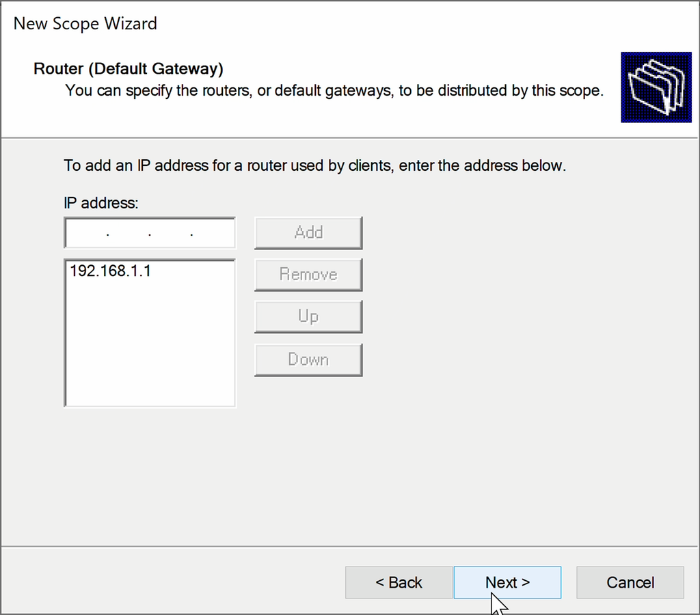Click the disabled Up button

pyautogui.click(x=308, y=317)
